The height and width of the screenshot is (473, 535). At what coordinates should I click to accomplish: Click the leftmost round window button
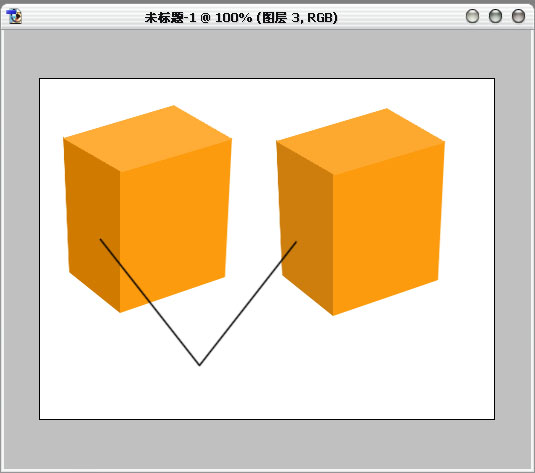tap(472, 16)
